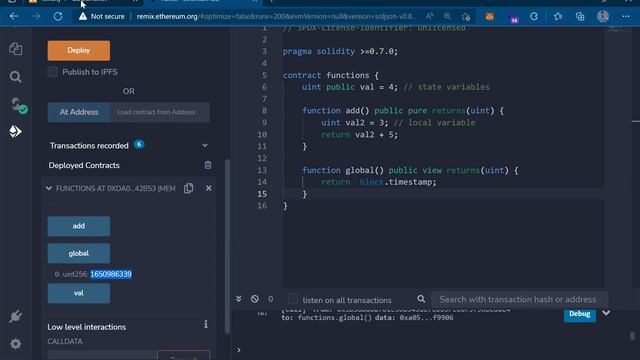Click the 'contract functions' code line
This screenshot has width=640, height=360.
click(x=331, y=75)
